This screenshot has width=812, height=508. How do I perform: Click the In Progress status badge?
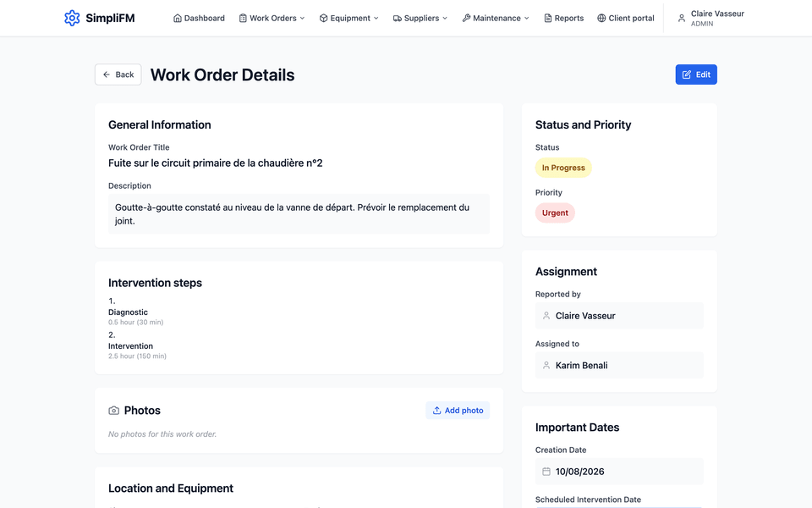tap(563, 168)
